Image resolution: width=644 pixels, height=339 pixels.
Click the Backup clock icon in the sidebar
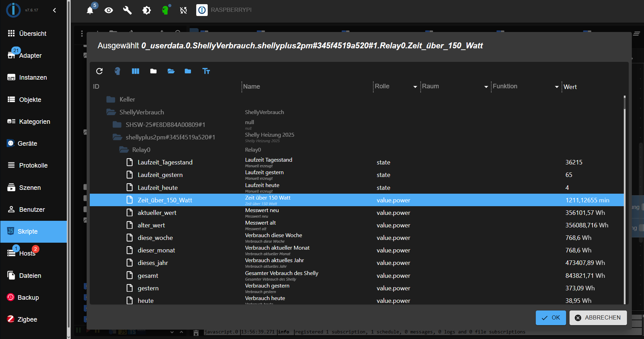tap(10, 297)
